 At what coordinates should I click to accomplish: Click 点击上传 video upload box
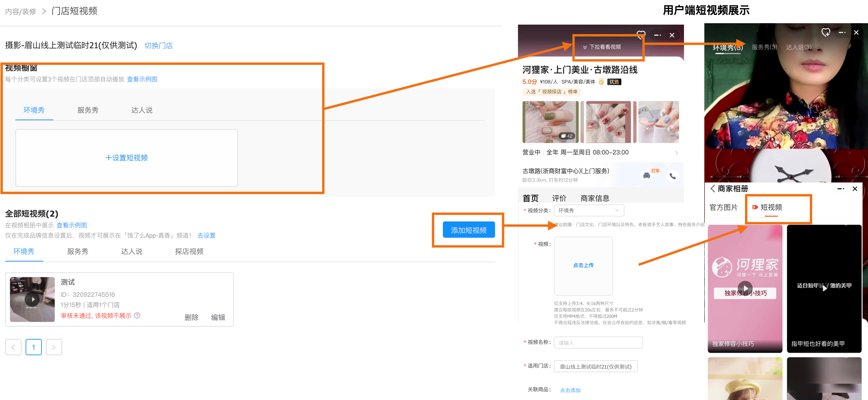(583, 266)
